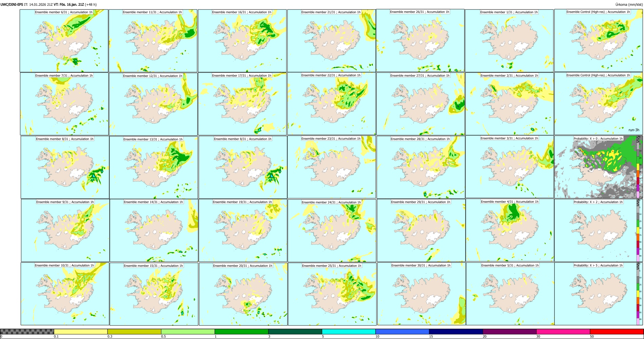The height and width of the screenshot is (339, 644).
Task: Select the cyan 5–10 legend swatch
Action: point(349,332)
